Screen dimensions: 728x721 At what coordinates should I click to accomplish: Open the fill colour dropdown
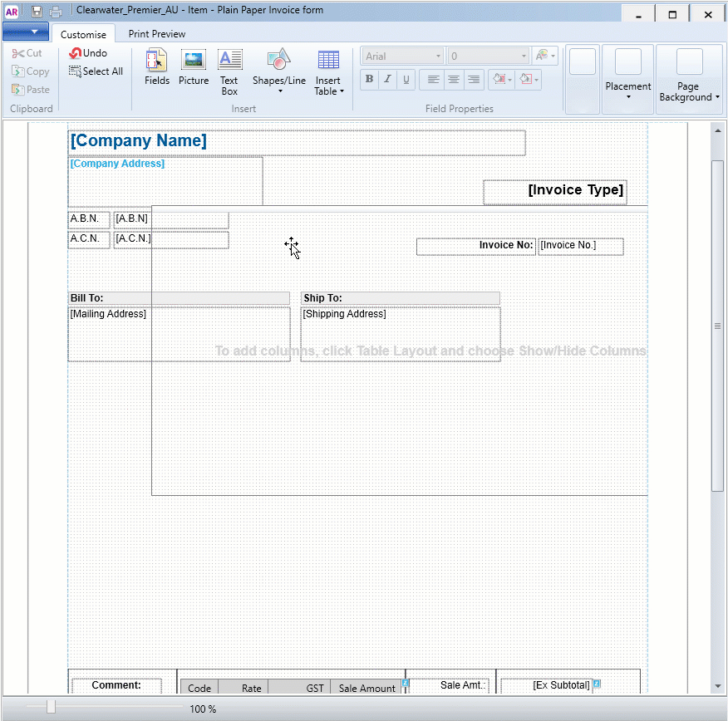pos(502,80)
